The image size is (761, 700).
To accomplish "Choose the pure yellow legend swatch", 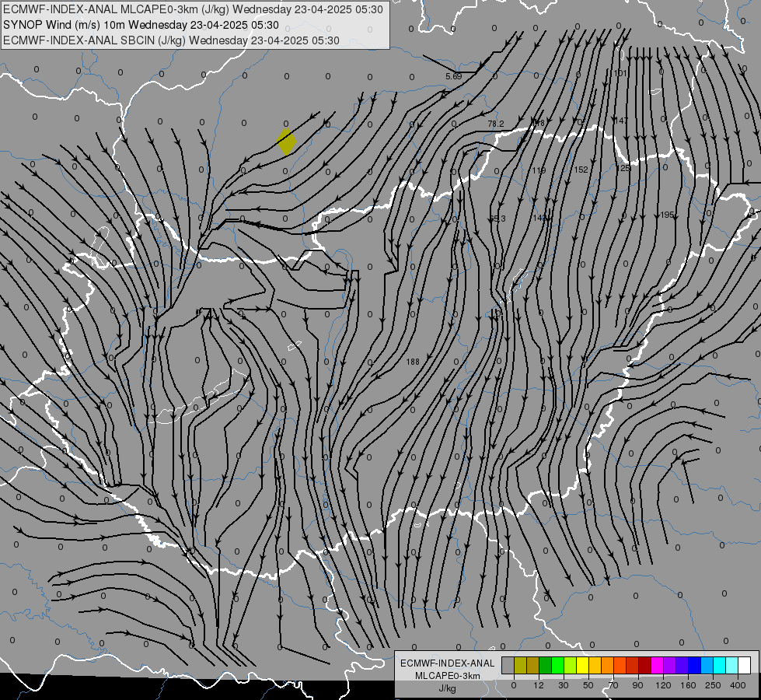I will tap(583, 665).
